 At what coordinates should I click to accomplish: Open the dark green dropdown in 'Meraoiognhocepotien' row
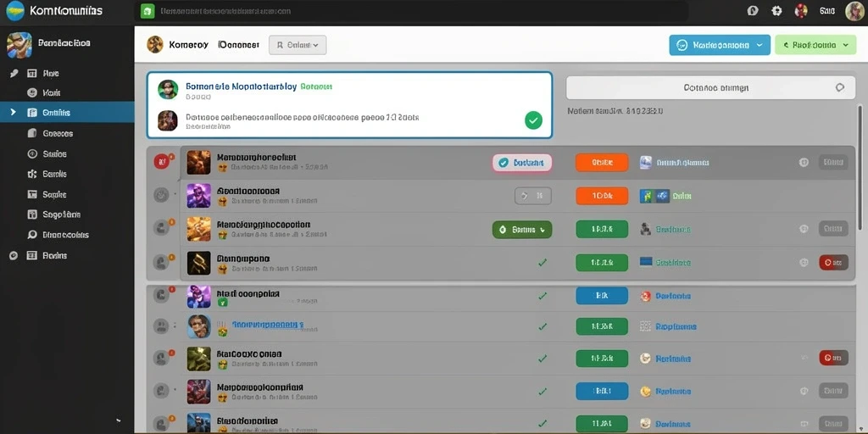click(x=521, y=229)
